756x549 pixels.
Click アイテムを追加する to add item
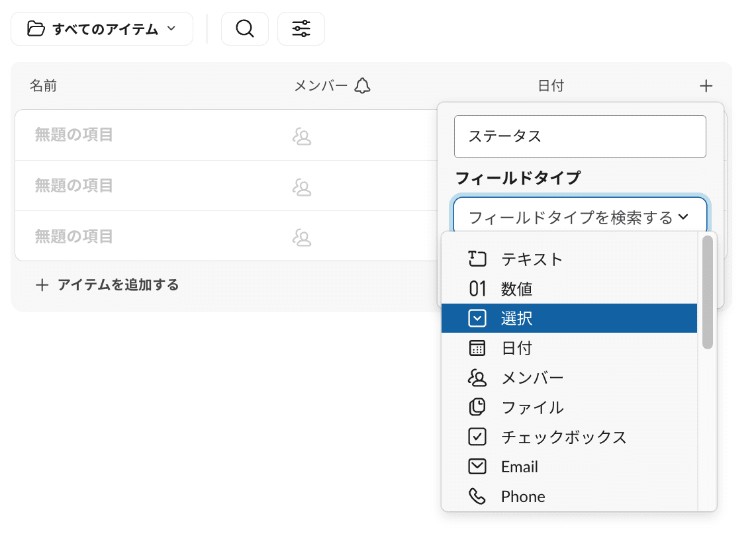coord(107,286)
